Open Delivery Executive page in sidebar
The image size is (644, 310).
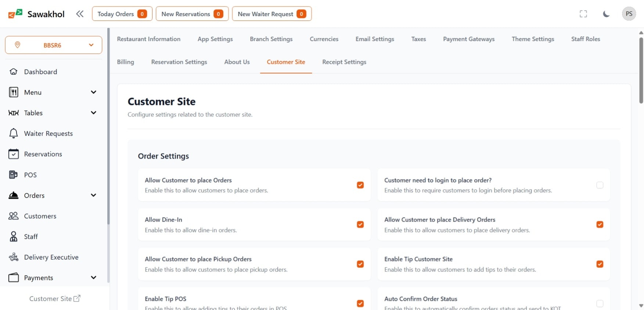coord(51,257)
